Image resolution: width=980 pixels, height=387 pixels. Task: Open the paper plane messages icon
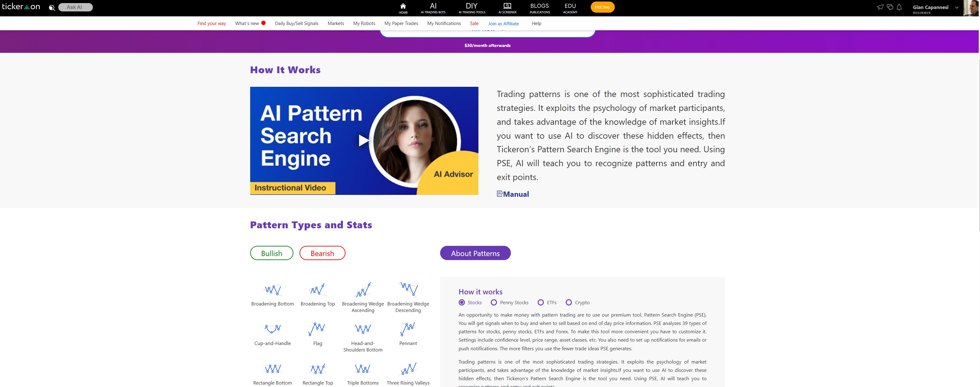(880, 7)
